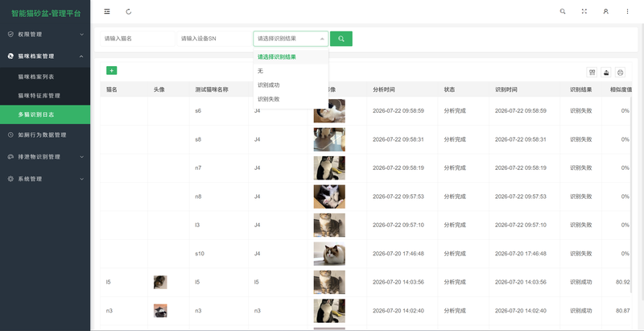The width and height of the screenshot is (644, 331).
Task: Click similarity value 80.87
Action: click(622, 311)
